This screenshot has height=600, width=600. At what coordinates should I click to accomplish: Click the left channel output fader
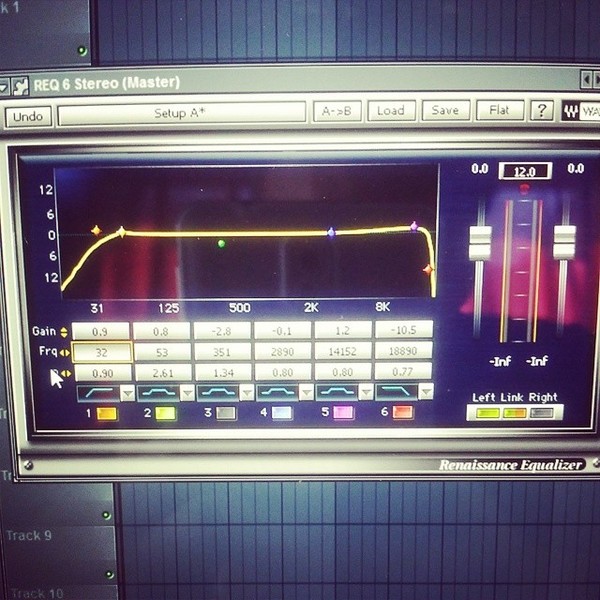pos(480,243)
